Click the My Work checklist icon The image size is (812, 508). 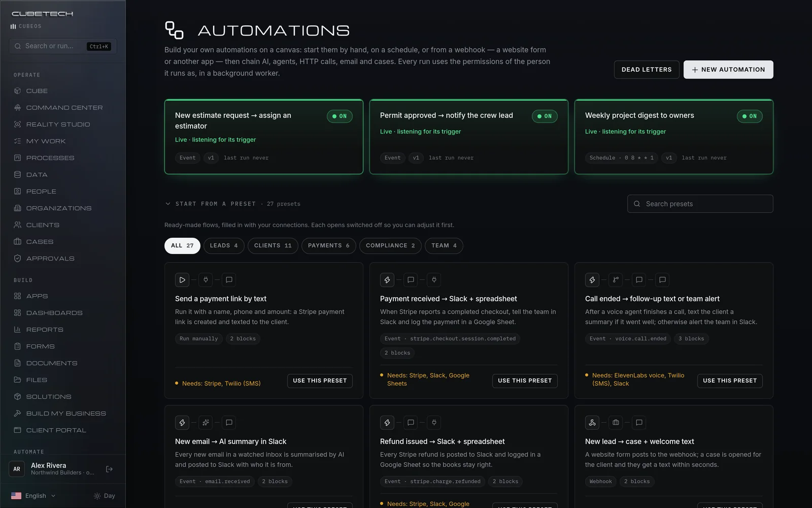(18, 141)
